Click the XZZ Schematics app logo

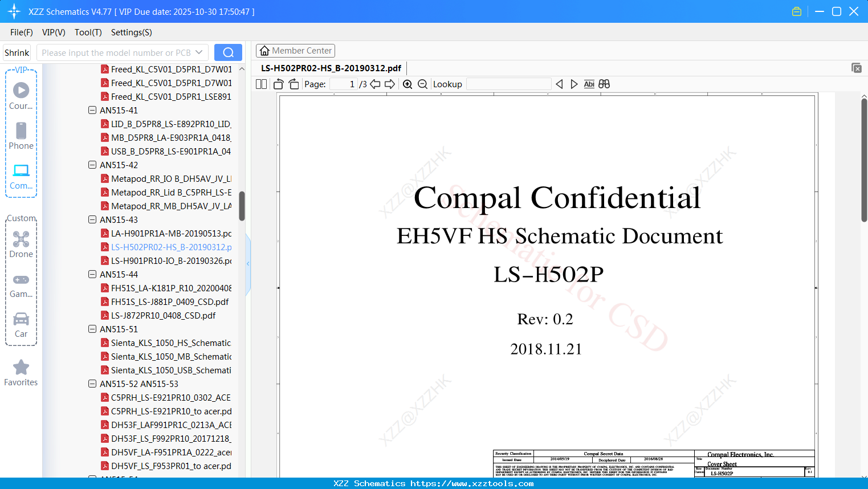tap(14, 11)
